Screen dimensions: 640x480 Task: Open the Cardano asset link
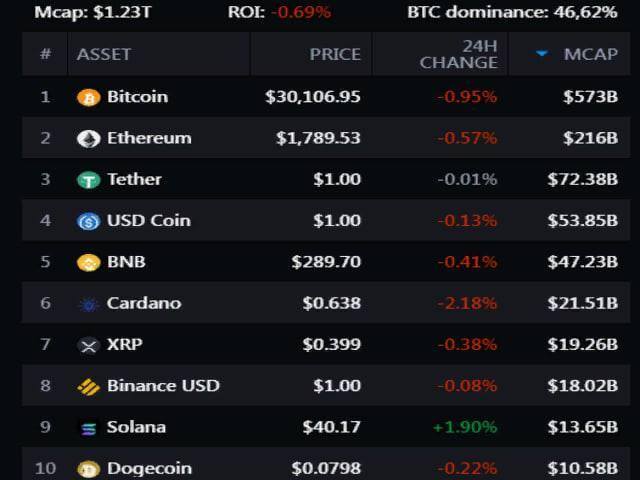pyautogui.click(x=144, y=303)
